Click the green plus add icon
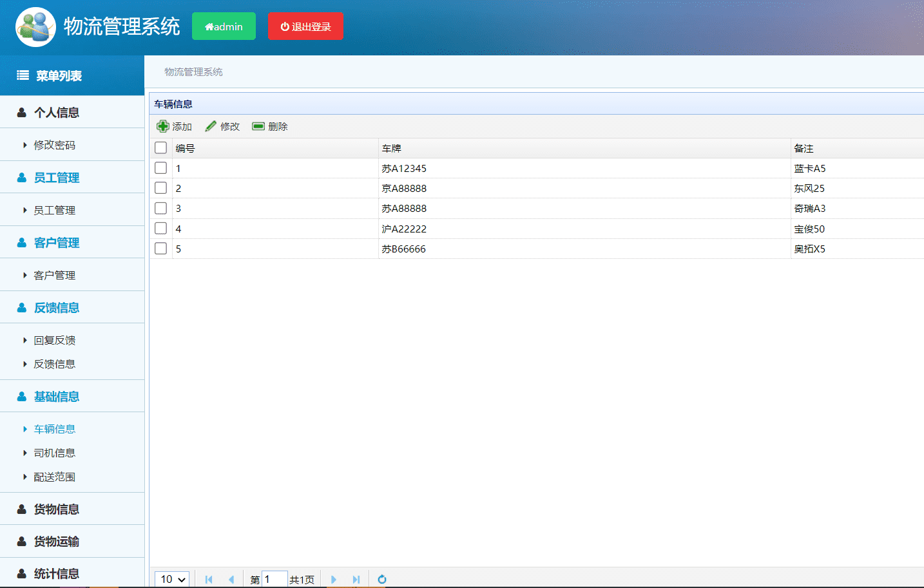 [163, 126]
